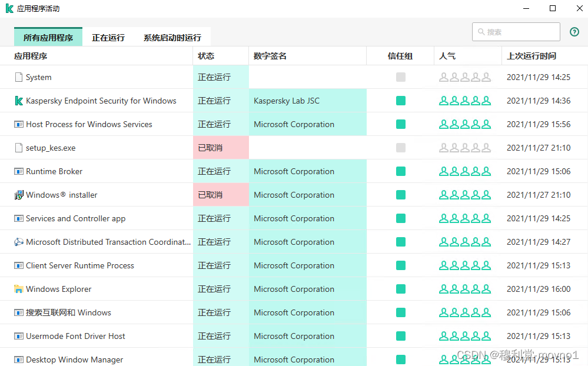Click popularity icons for Kaspersky Endpoint Security
Viewport: 588px width, 366px height.
tap(464, 101)
